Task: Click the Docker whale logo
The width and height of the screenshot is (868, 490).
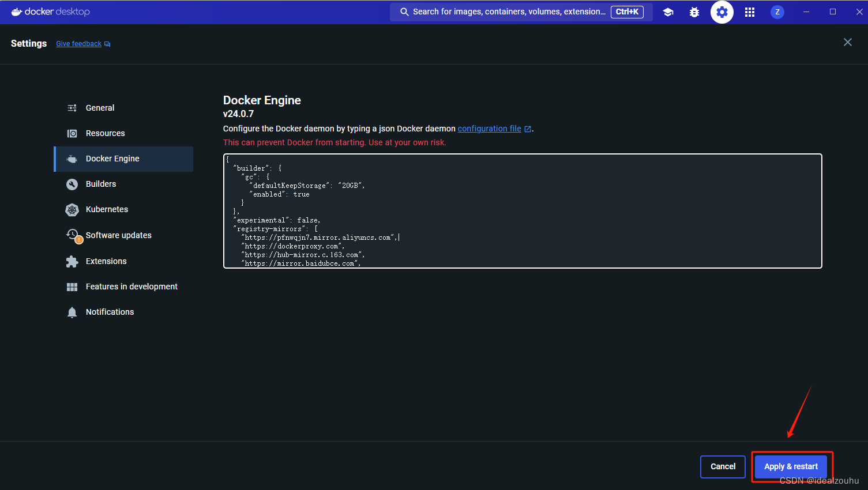Action: pos(17,12)
